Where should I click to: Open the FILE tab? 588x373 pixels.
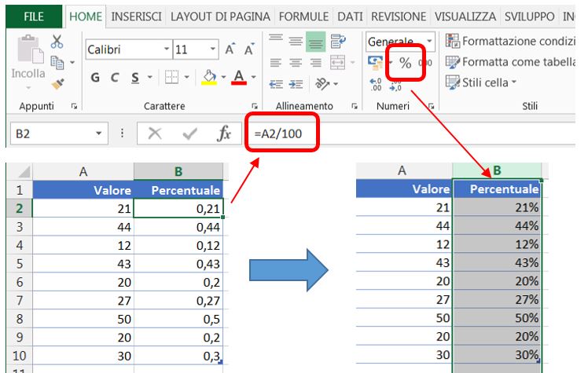point(33,16)
